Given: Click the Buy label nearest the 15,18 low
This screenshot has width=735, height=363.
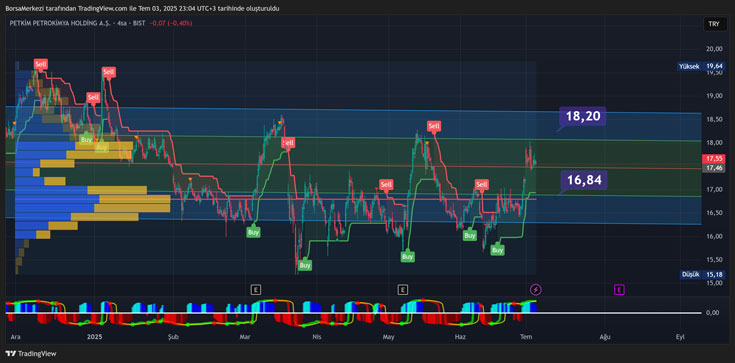Looking at the screenshot, I should pos(305,265).
